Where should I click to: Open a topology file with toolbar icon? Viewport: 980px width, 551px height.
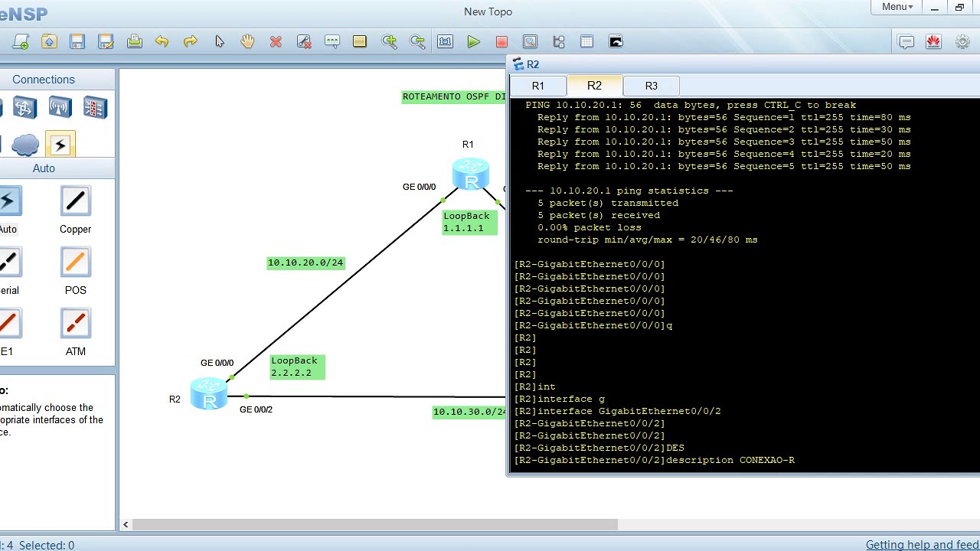coord(49,42)
